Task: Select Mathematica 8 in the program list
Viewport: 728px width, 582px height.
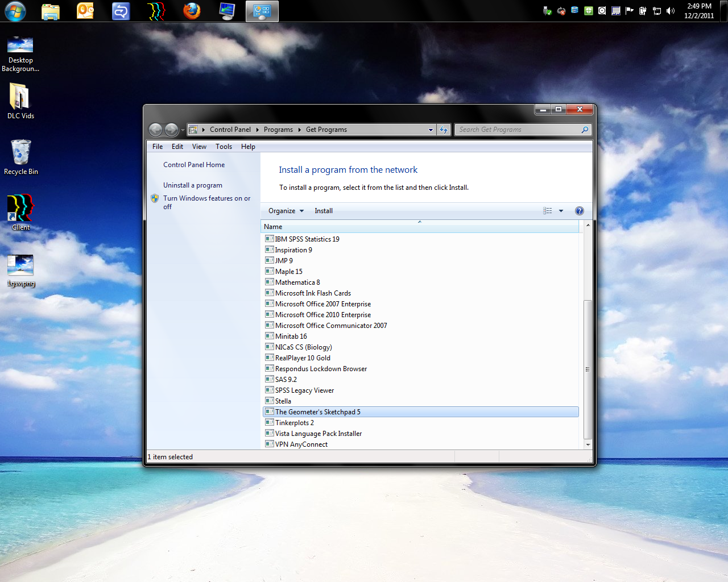Action: [x=297, y=282]
